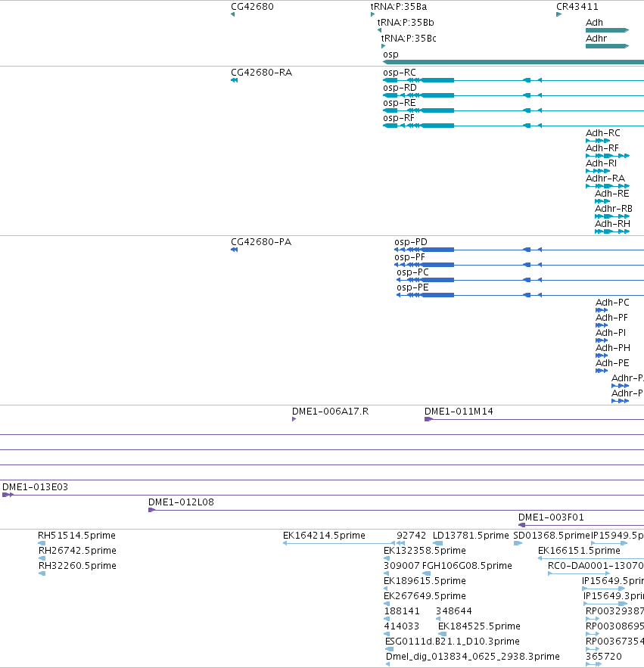
Task: Open the DME1-013E03 BAC label
Action: point(36,487)
